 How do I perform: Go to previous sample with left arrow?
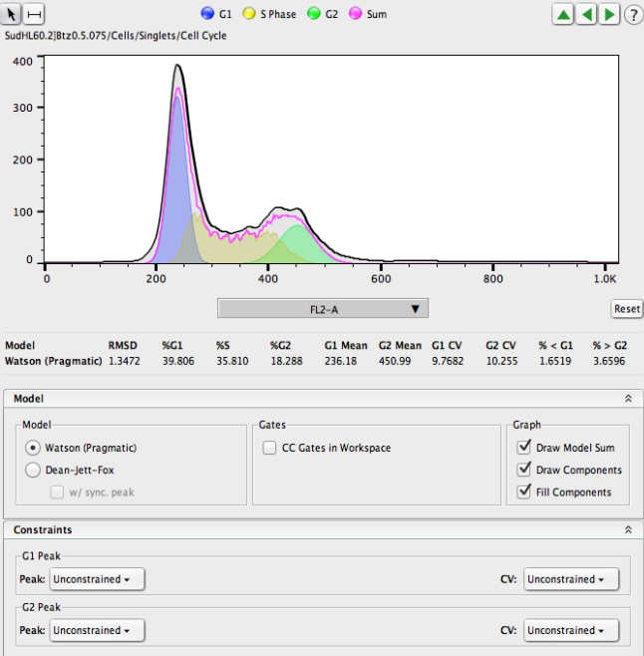(586, 14)
